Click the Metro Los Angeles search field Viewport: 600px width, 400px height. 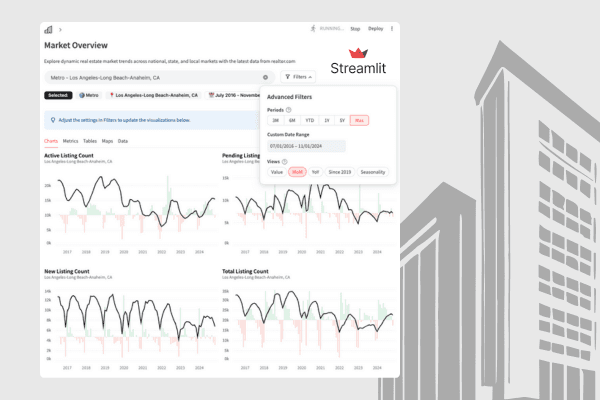click(x=160, y=78)
